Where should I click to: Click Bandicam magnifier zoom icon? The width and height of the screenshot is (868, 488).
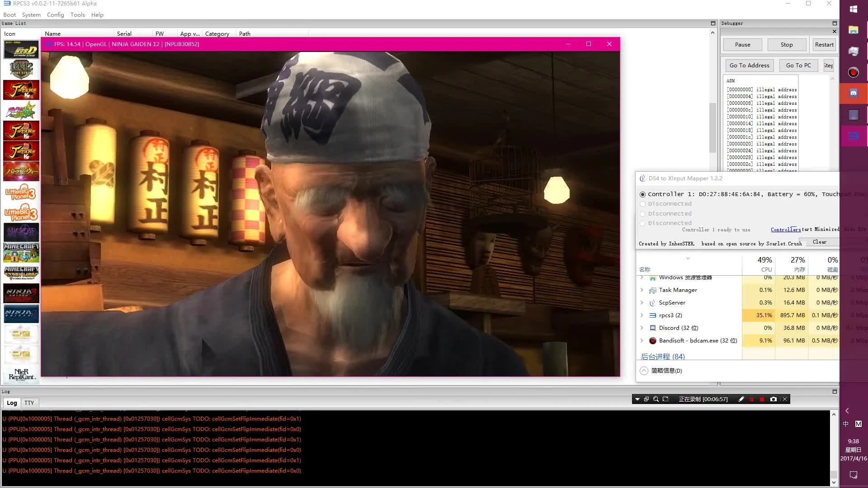tap(656, 399)
